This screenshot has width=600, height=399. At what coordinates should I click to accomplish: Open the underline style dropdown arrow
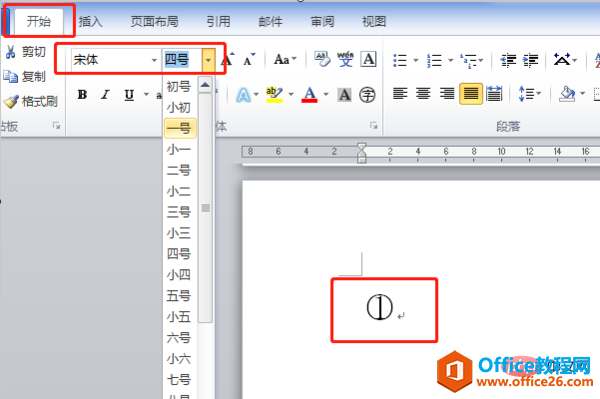pos(146,94)
